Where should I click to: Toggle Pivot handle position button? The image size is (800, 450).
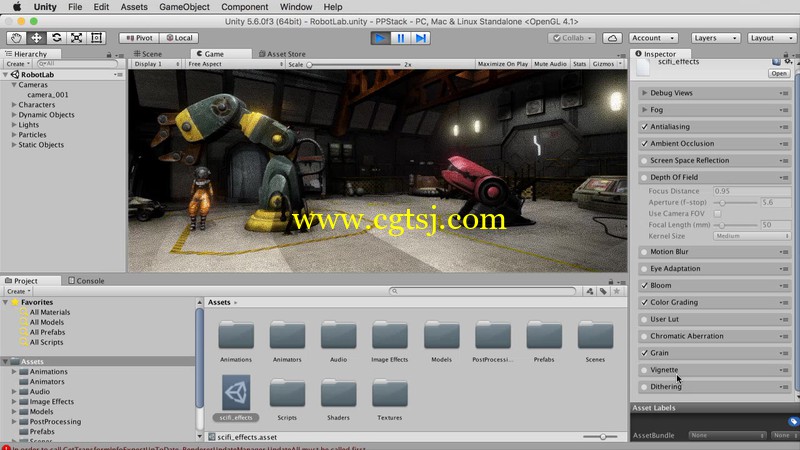click(x=139, y=38)
